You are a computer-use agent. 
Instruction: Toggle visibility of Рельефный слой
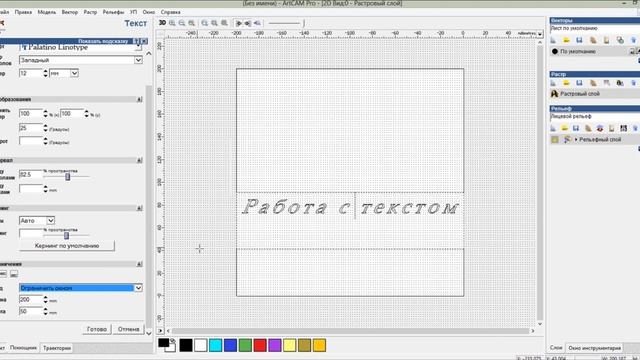tap(555, 140)
